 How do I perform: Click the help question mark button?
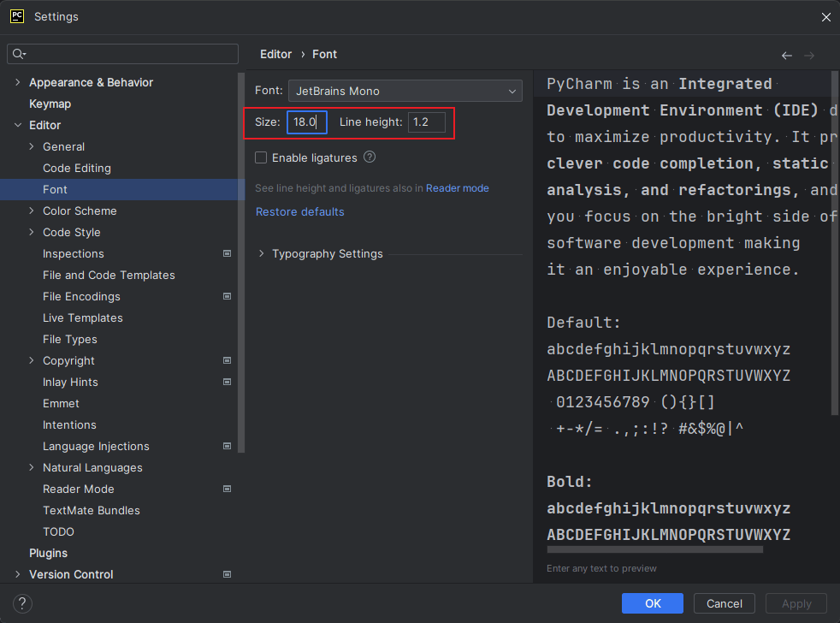[23, 603]
